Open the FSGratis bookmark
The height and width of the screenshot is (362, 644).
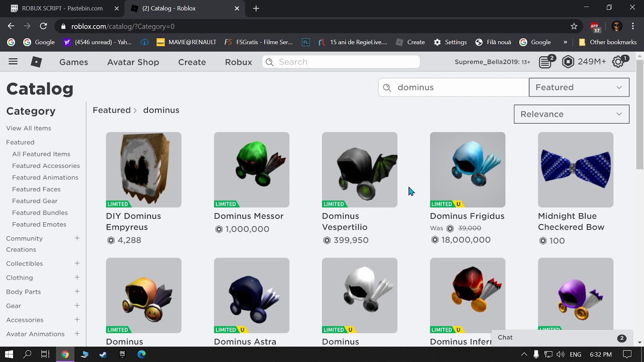[259, 42]
